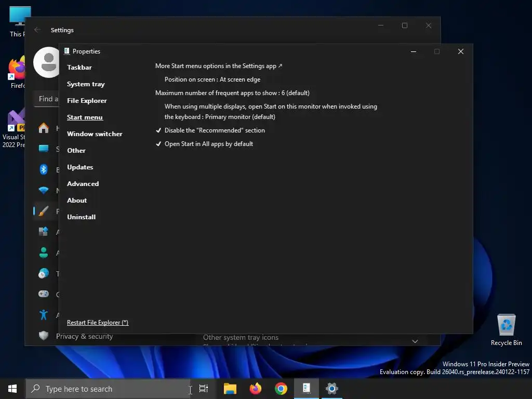Open Task View on the taskbar
Viewport: 532px width, 399px height.
pos(204,389)
